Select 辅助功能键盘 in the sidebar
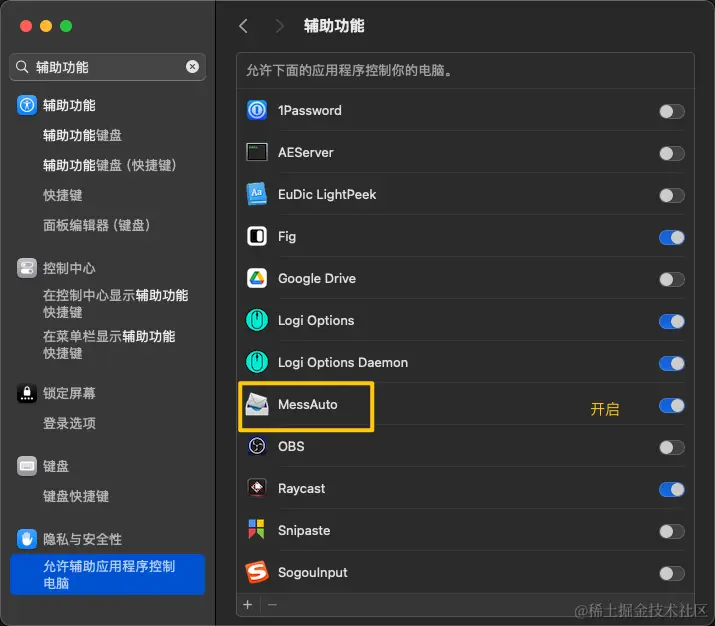The height and width of the screenshot is (626, 715). click(x=82, y=135)
